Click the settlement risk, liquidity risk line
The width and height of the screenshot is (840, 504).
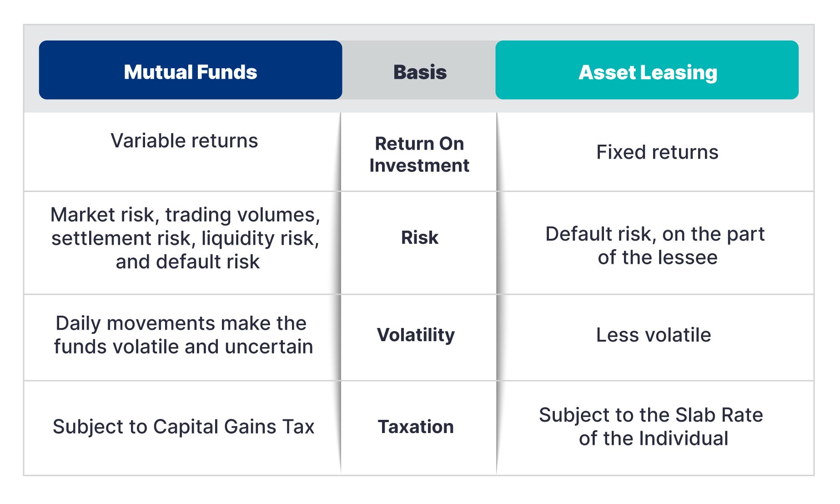pos(185,238)
